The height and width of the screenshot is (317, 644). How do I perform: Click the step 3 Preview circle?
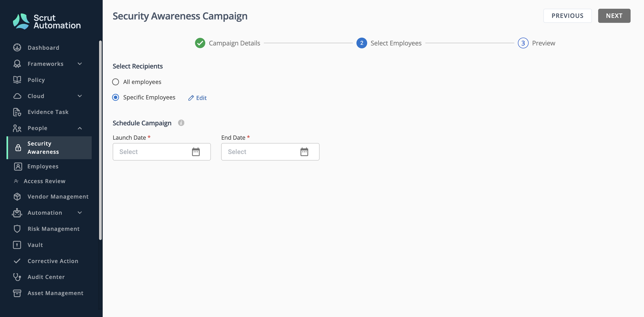click(x=523, y=43)
